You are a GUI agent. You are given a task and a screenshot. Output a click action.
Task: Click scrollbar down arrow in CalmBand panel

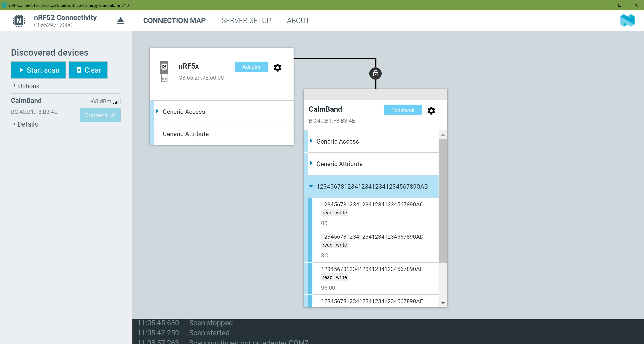tap(443, 303)
